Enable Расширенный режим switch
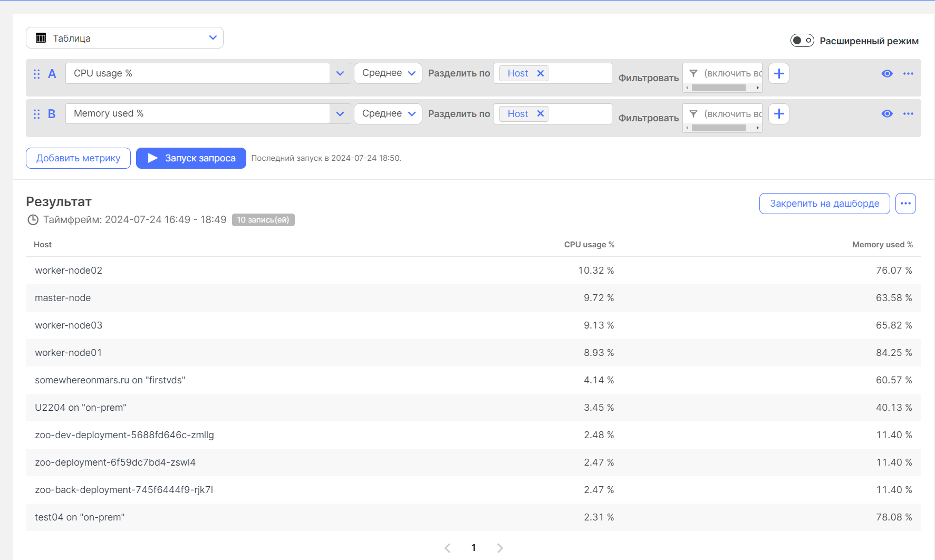Screen dimensions: 935x560 pyautogui.click(x=802, y=41)
